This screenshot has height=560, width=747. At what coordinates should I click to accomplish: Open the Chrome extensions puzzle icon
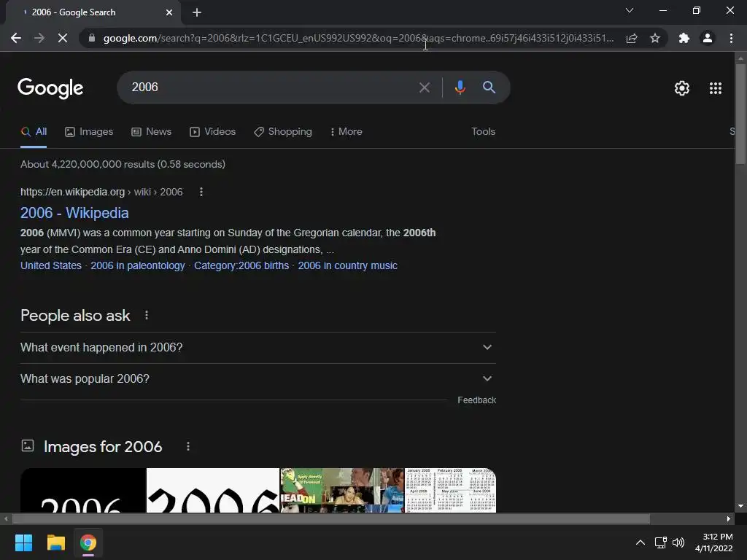coord(684,38)
